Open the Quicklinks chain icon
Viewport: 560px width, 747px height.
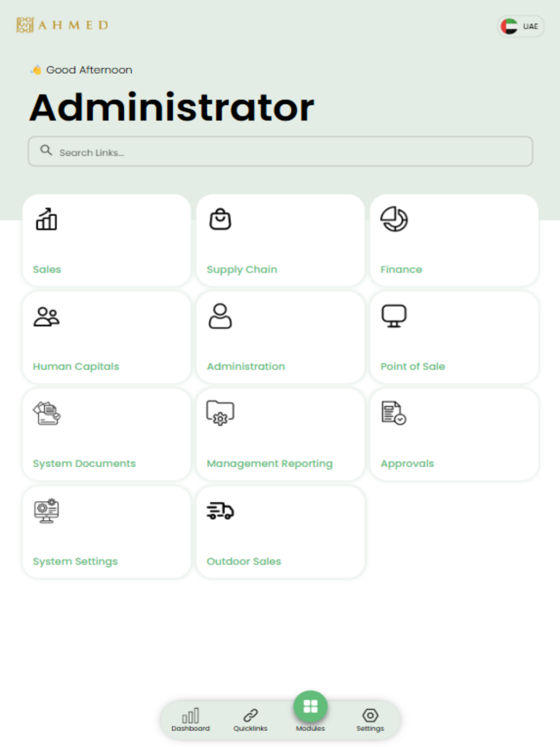click(250, 716)
